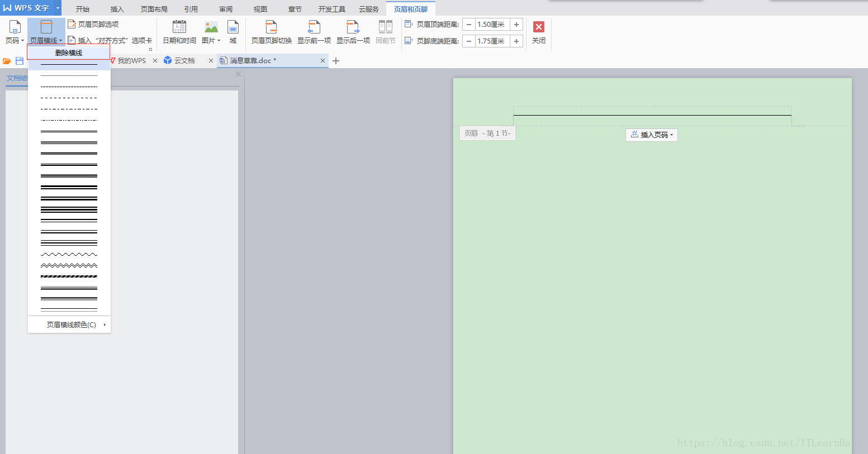Screen dimensions: 868x454
Task: Increase 页脚底端距离 with plus button
Action: point(516,41)
